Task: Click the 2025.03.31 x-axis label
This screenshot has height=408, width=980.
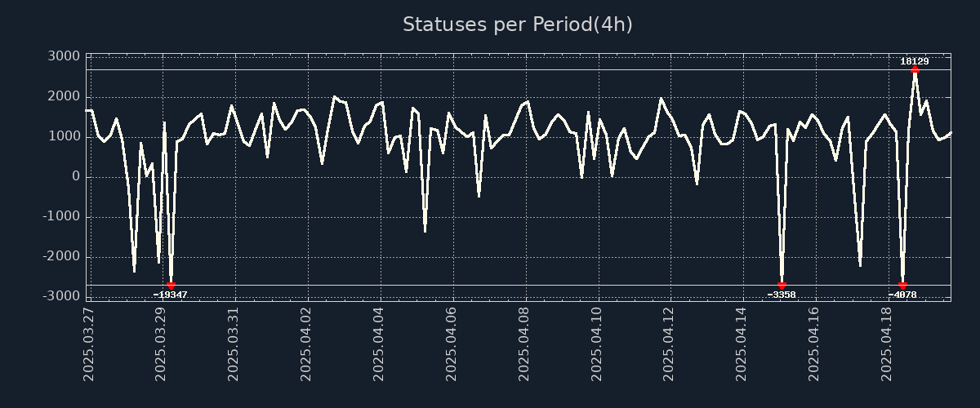Action: (234, 344)
